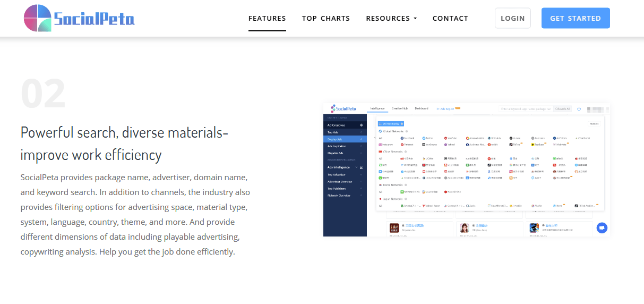644x304 pixels.
Task: Choose Audience Network option
Action: coord(476,145)
